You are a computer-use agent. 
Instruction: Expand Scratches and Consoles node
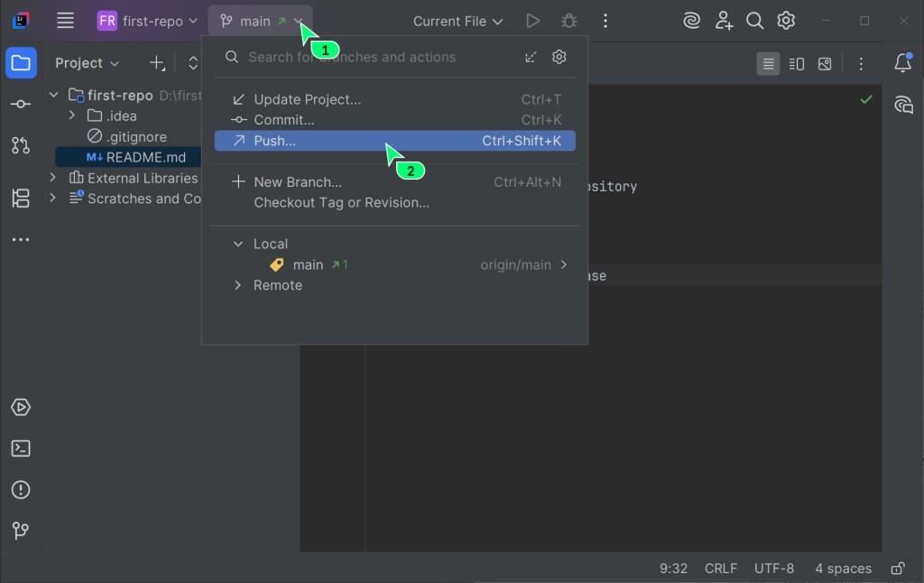point(53,198)
